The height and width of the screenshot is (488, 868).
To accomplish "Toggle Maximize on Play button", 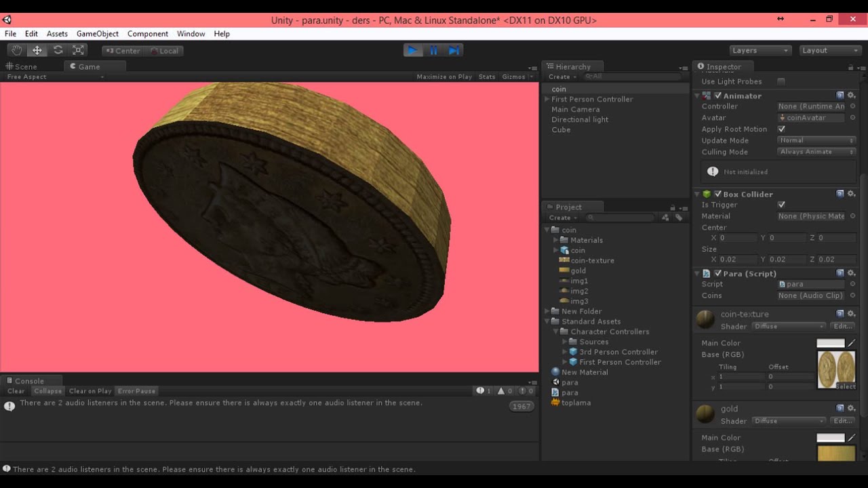I will click(x=444, y=77).
